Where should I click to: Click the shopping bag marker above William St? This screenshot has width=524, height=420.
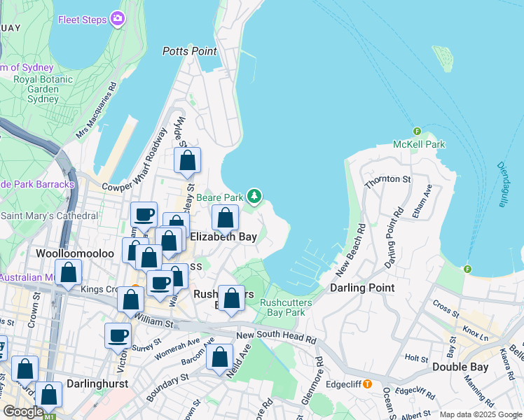point(131,300)
